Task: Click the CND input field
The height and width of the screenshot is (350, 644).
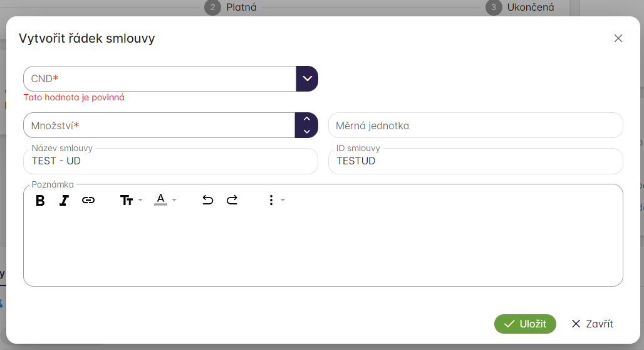Action: click(160, 79)
